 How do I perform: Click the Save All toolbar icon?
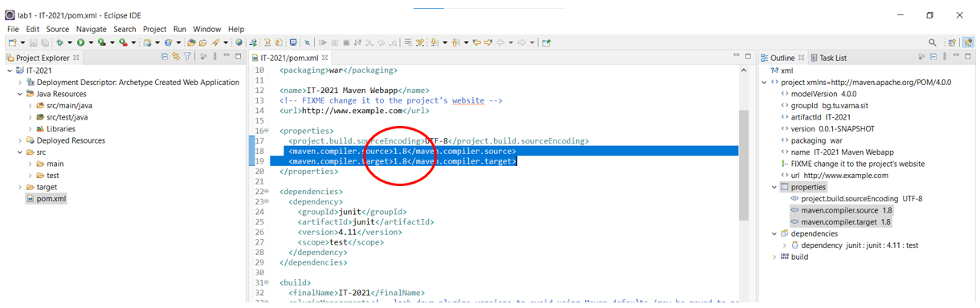pyautogui.click(x=45, y=43)
